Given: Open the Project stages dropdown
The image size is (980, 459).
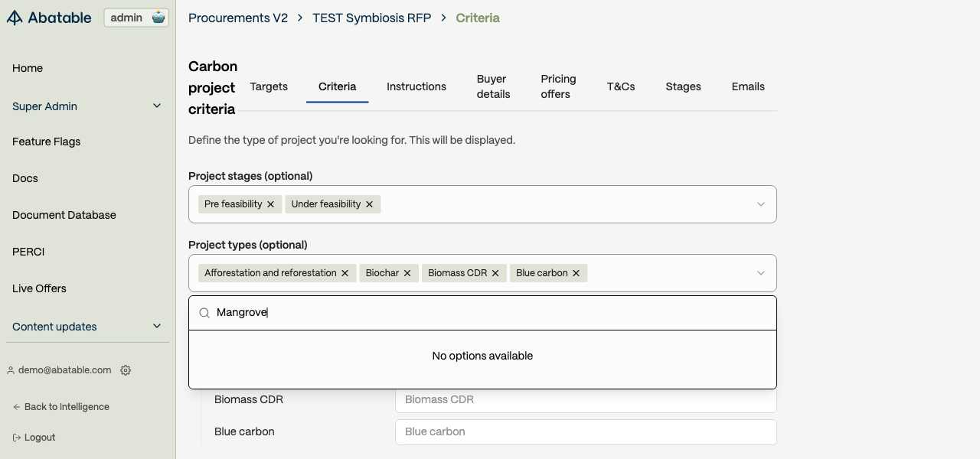Looking at the screenshot, I should tap(760, 204).
